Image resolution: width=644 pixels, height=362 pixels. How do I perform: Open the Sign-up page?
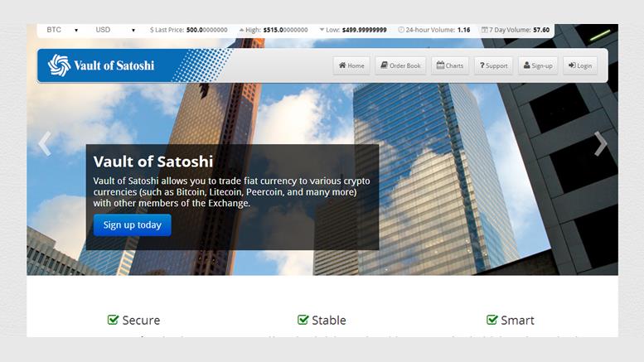538,65
